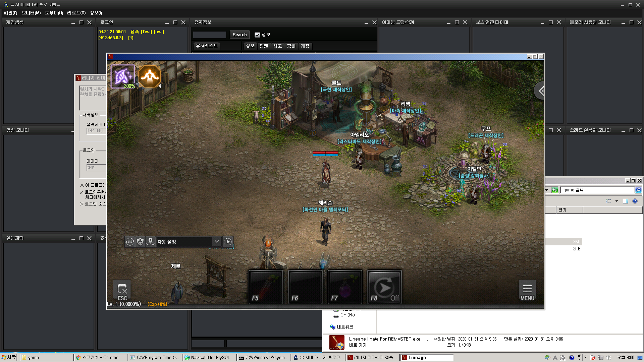This screenshot has height=362, width=644.
Task: Toggle the 로그인구현 checkbox in launcher
Action: tap(82, 192)
